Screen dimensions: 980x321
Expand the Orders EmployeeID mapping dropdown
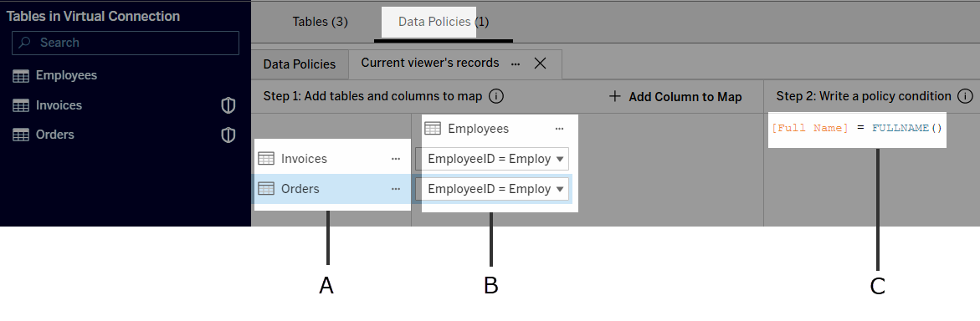coord(492,189)
